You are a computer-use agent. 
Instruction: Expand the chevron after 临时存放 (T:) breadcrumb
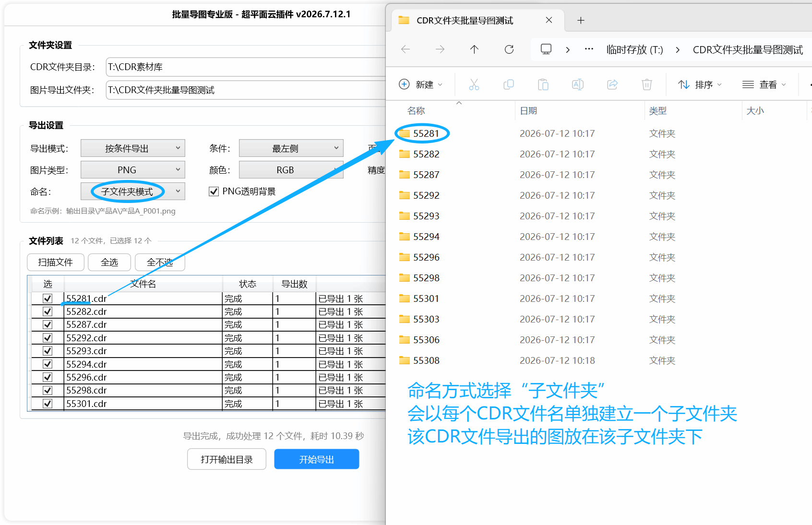(x=678, y=50)
